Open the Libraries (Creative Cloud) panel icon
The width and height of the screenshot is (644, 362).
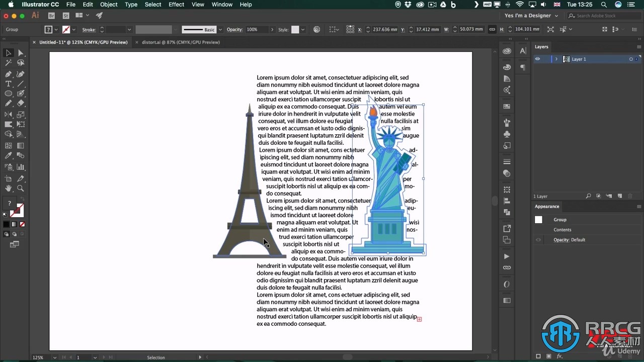(507, 51)
